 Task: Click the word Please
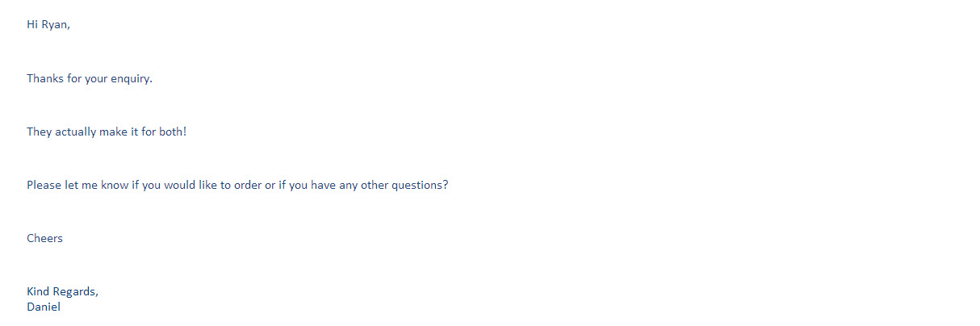[44, 185]
